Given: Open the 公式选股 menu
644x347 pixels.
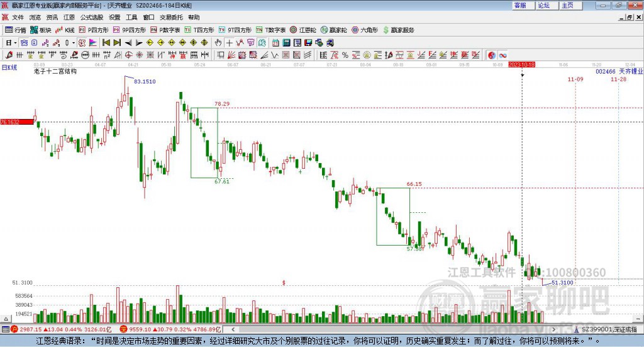Looking at the screenshot, I should click(92, 17).
